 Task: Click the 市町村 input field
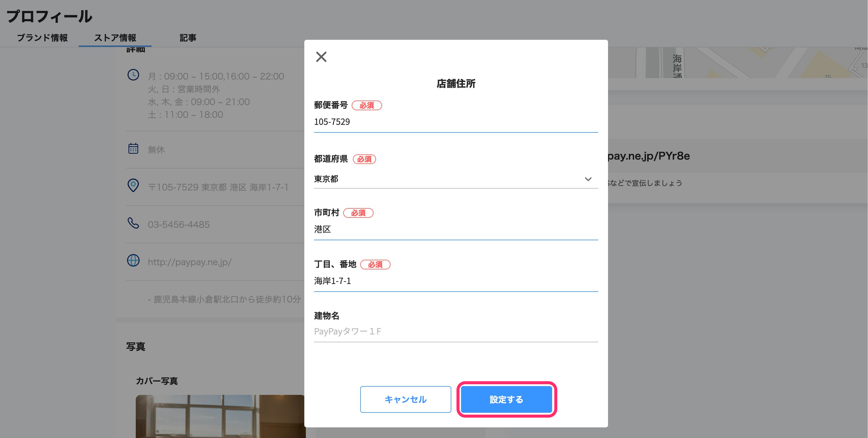click(x=456, y=229)
